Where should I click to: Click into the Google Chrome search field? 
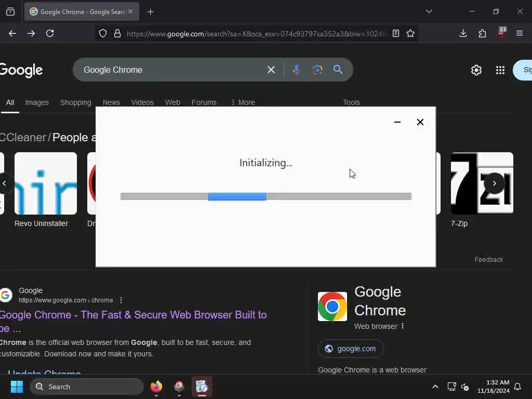pyautogui.click(x=171, y=70)
